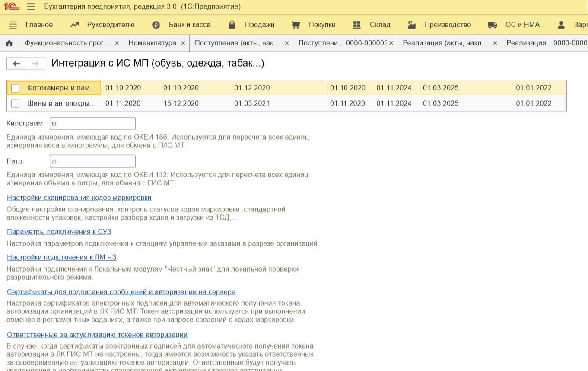
Task: Open Настройки подключения к ЛМ ЧЗ link
Action: tap(62, 257)
